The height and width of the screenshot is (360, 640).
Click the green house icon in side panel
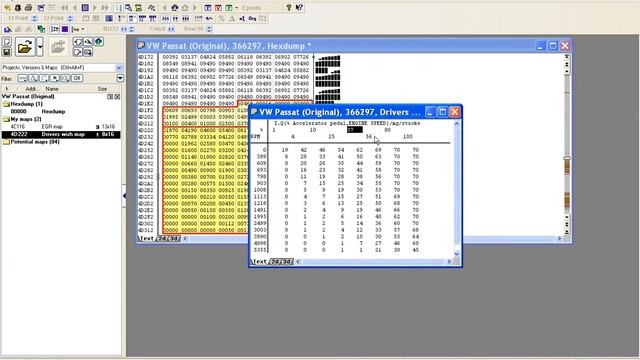[x=99, y=42]
